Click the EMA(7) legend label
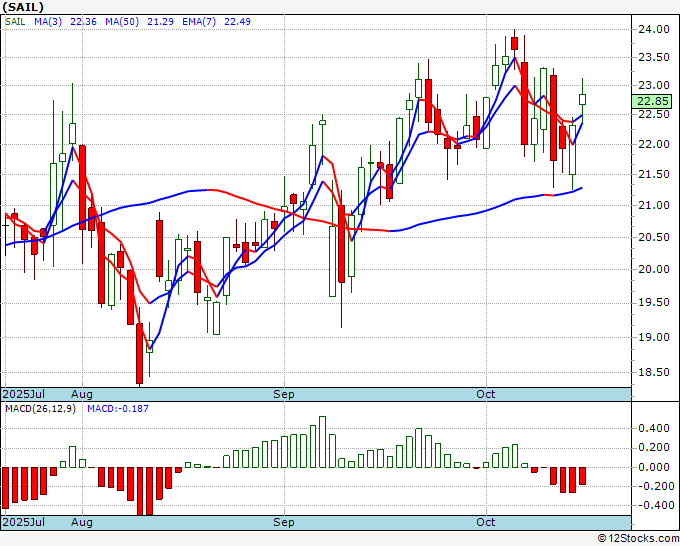The image size is (680, 546). [199, 22]
